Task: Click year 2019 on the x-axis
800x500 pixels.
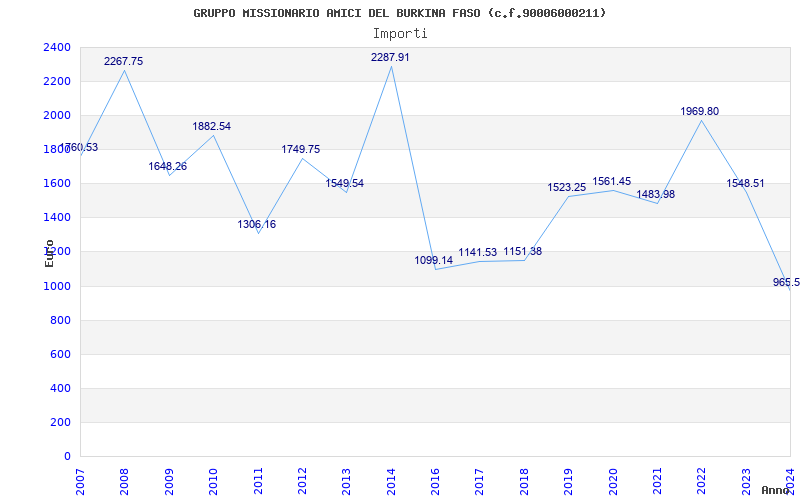Action: point(568,480)
